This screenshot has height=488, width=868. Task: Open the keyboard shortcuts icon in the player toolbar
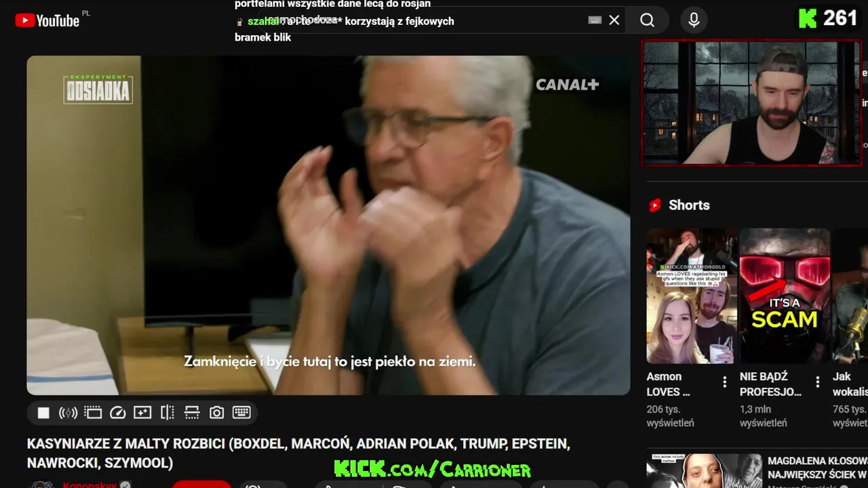click(x=241, y=413)
